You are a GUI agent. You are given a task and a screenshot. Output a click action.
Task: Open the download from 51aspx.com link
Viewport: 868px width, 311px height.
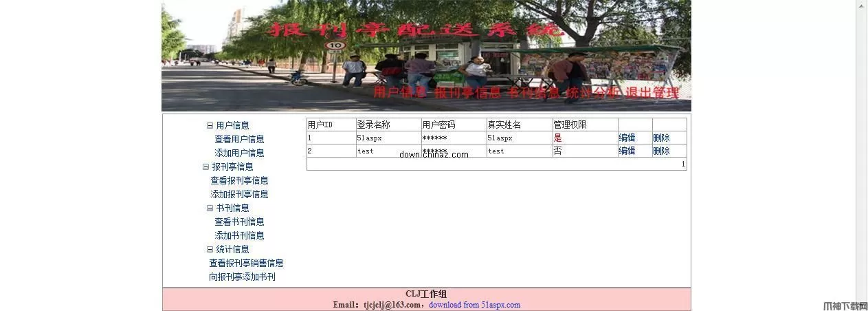point(474,305)
